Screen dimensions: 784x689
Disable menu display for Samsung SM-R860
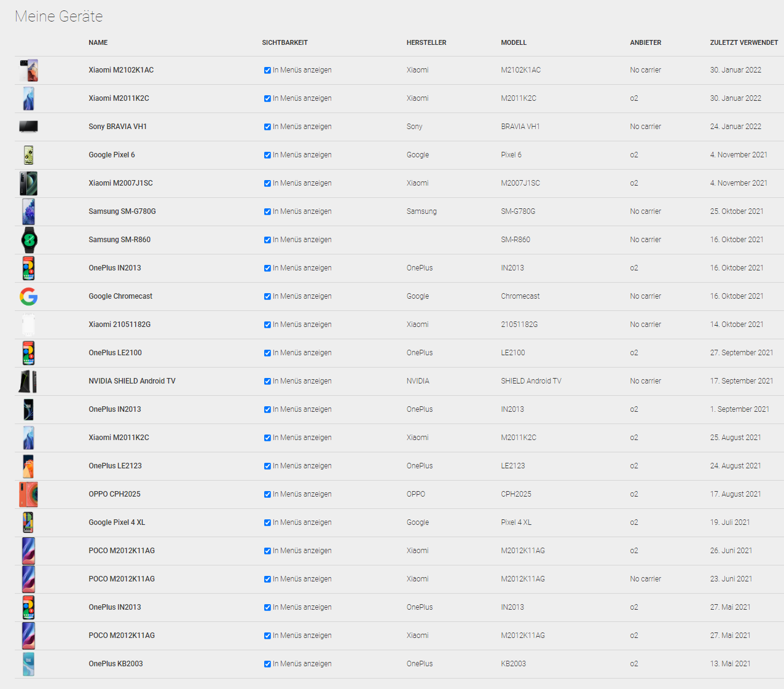click(267, 240)
